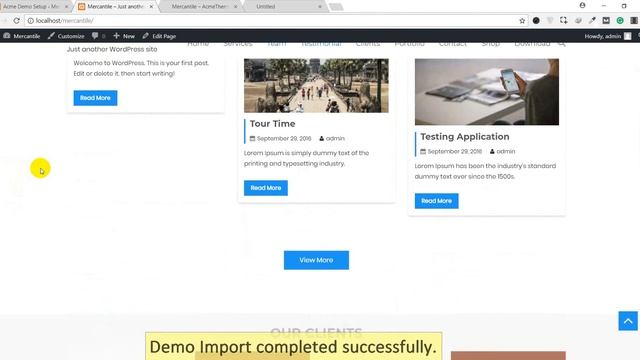The image size is (640, 360).
Task: Click Read More under Testing Application
Action: [437, 201]
